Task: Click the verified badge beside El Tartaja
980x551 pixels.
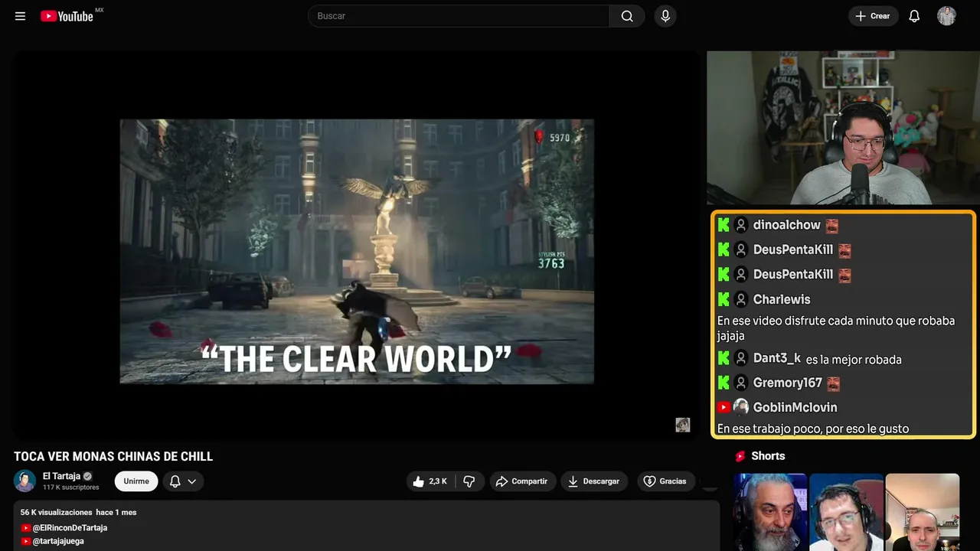Action: 87,476
